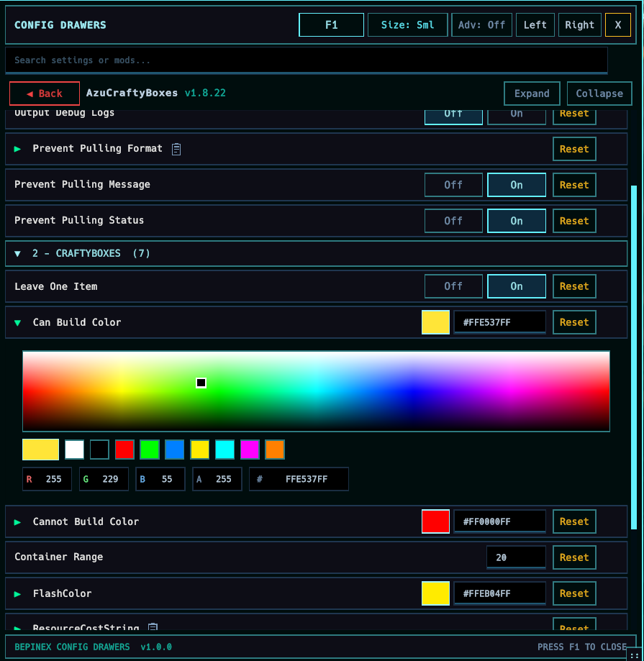Go Back to mod list
The image size is (644, 661).
coord(45,94)
